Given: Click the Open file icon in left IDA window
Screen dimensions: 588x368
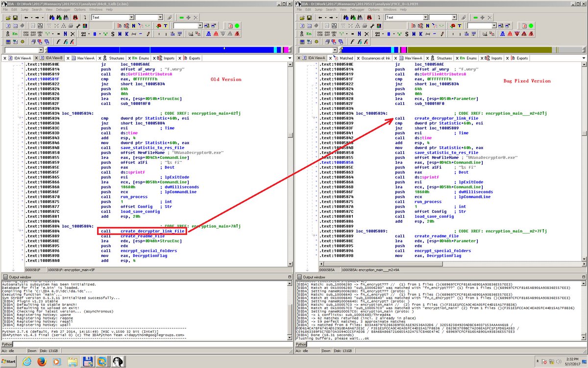Looking at the screenshot, I should coord(8,17).
